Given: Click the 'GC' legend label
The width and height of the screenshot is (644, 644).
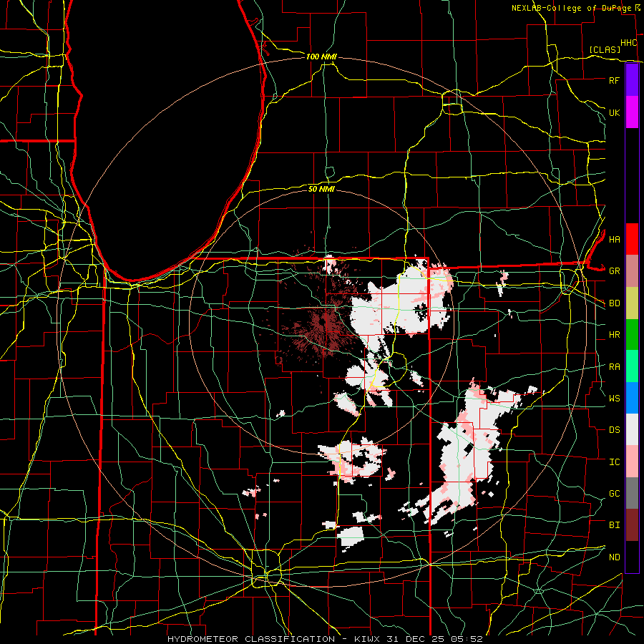Looking at the screenshot, I should point(614,494).
